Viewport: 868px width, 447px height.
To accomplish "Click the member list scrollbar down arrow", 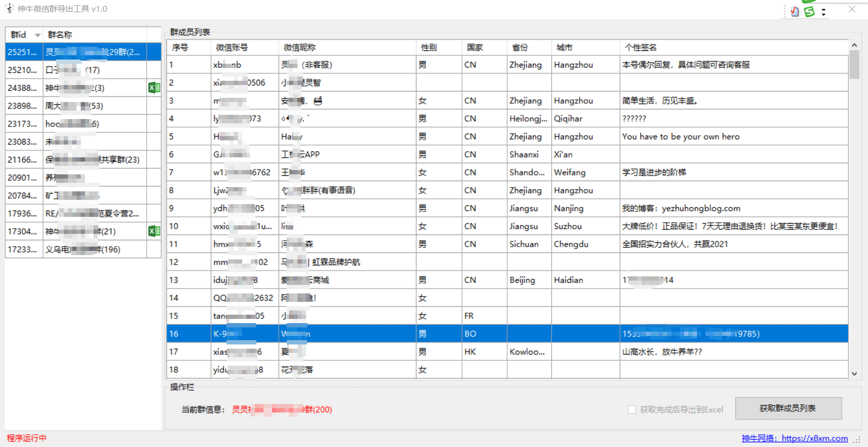I will pos(854,374).
